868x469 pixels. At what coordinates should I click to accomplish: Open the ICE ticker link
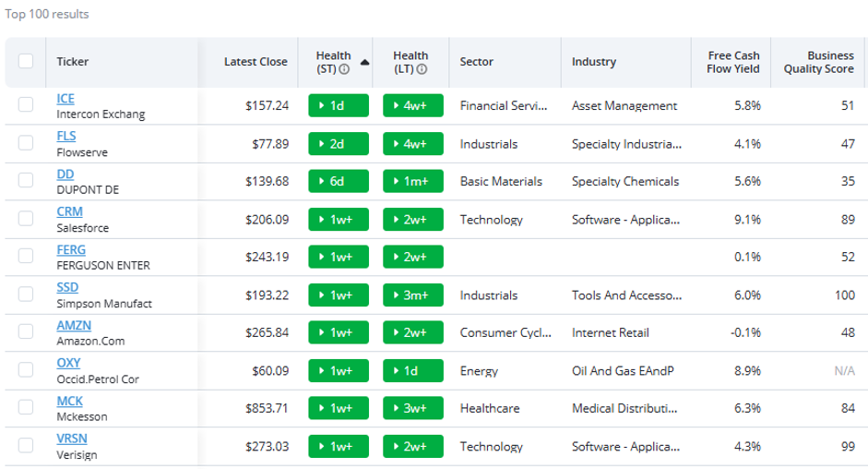(x=65, y=99)
